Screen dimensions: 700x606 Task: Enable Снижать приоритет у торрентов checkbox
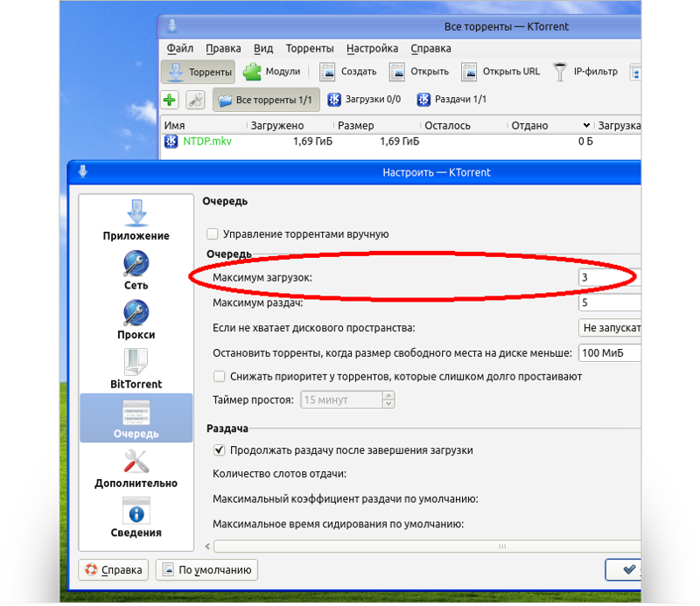(220, 376)
